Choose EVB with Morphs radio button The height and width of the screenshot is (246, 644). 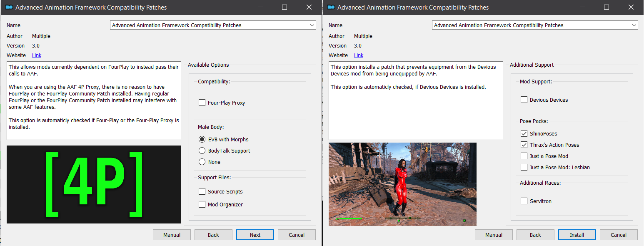pyautogui.click(x=202, y=139)
